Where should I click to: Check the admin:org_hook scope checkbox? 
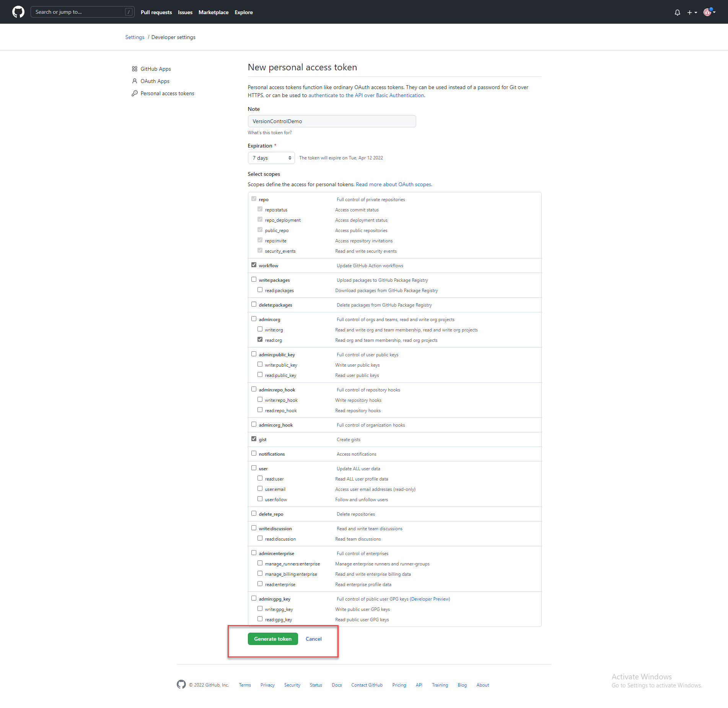254,424
